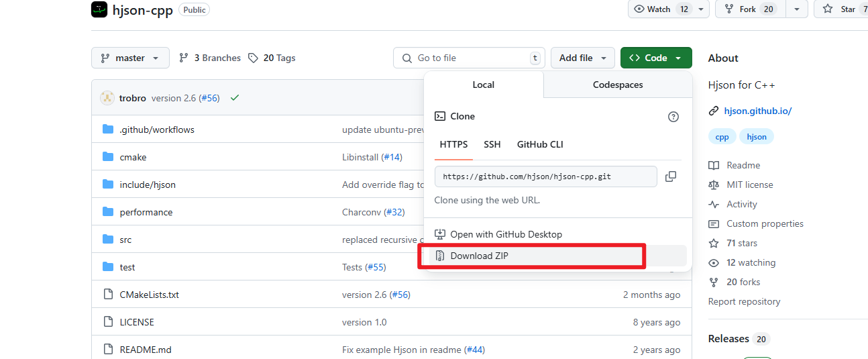
Task: Click the Fork button
Action: [749, 9]
